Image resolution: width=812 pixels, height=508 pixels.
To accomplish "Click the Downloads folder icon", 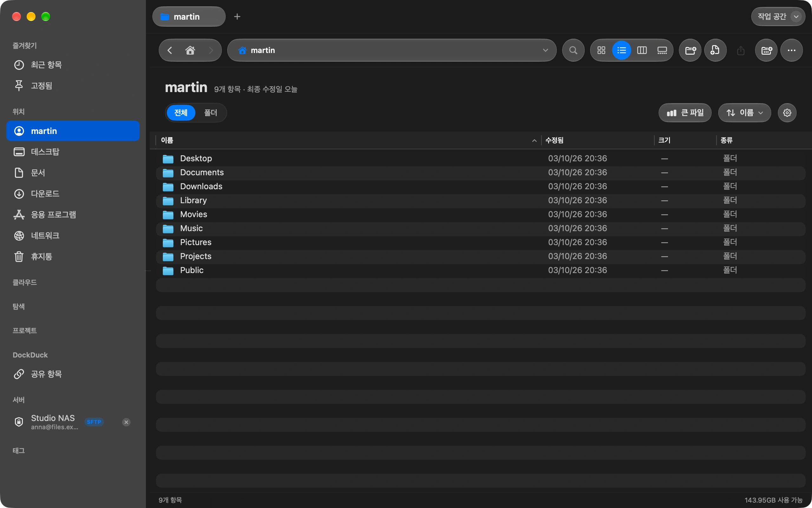I will (168, 187).
